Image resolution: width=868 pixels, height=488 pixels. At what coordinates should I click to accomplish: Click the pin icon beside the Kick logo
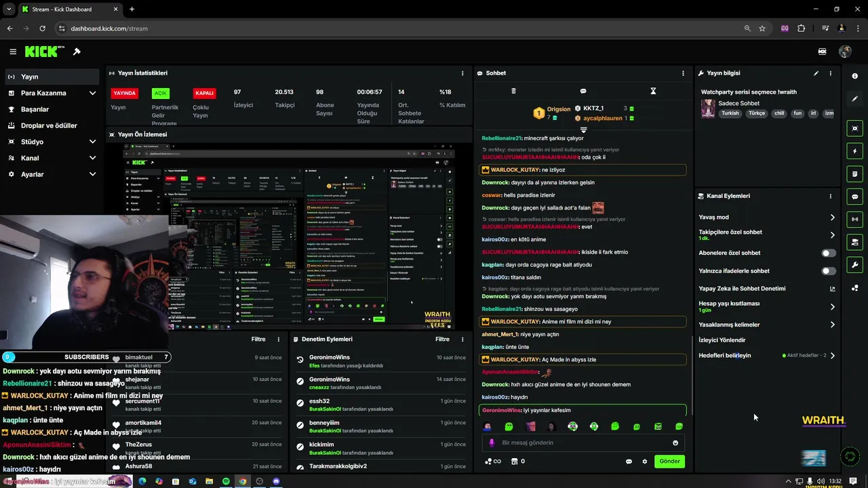click(x=77, y=52)
